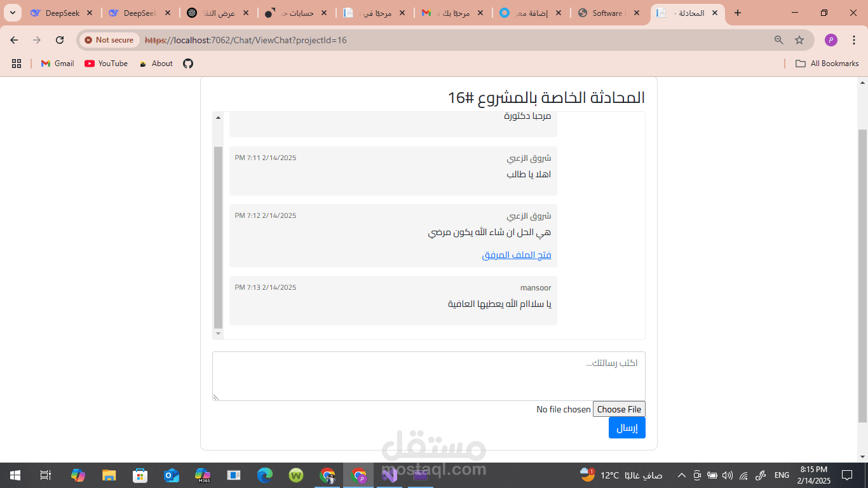Bookmark this page with the star
868x488 pixels.
coord(799,40)
